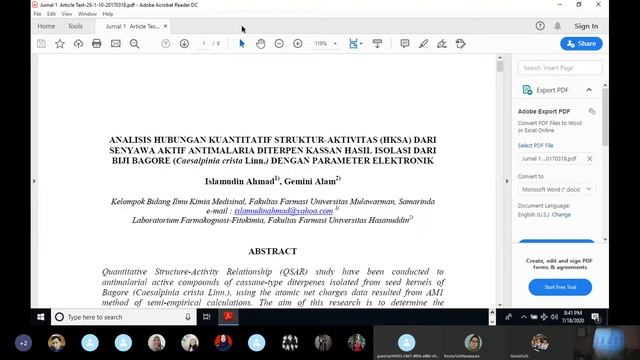The image size is (640, 360).
Task: Activate the hand pan tool
Action: [260, 44]
